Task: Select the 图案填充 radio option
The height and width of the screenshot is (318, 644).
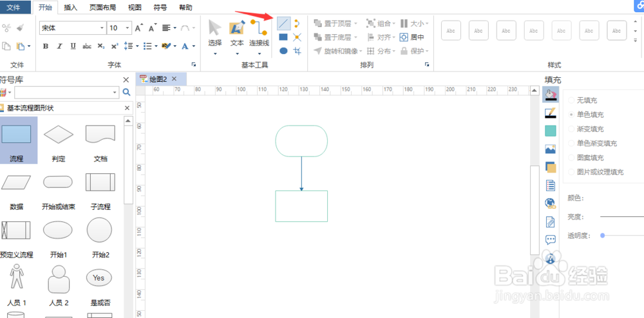Action: click(571, 158)
